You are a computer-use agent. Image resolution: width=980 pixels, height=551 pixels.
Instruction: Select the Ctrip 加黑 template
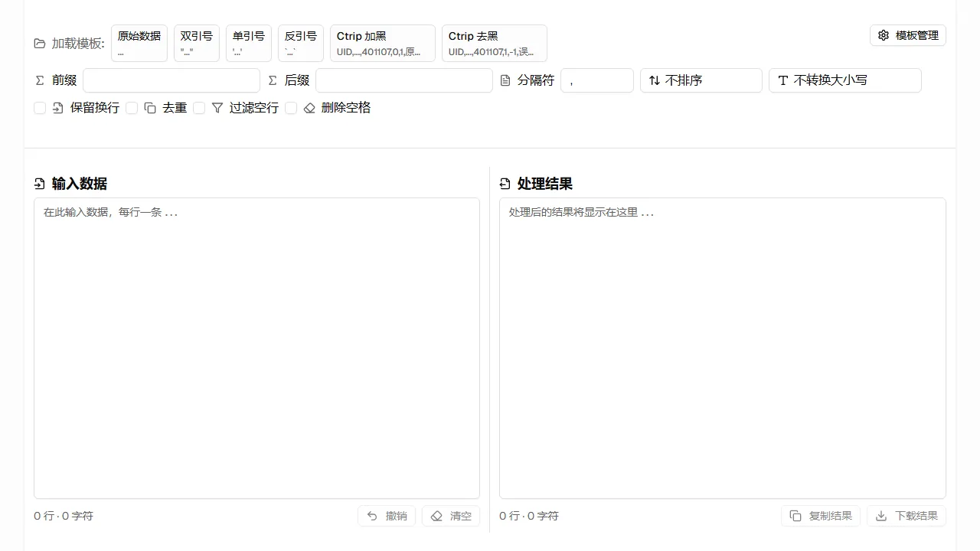(x=382, y=43)
